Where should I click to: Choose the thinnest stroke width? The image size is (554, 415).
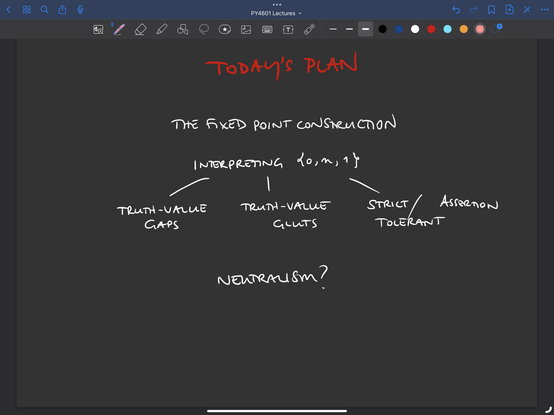point(333,29)
